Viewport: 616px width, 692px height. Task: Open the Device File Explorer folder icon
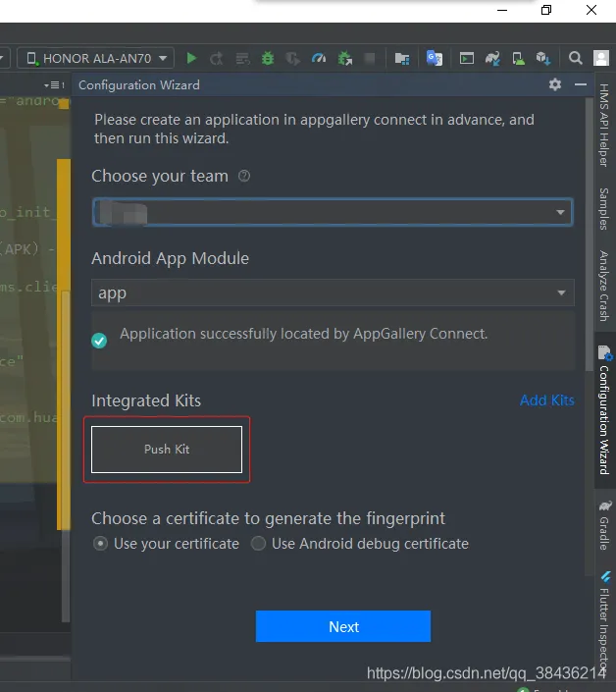[x=402, y=58]
